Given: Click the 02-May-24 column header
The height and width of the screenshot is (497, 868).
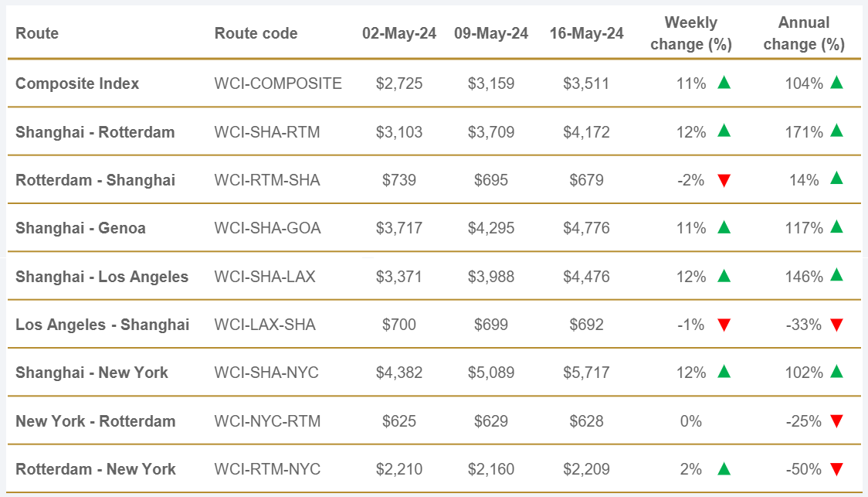Looking at the screenshot, I should coord(399,34).
